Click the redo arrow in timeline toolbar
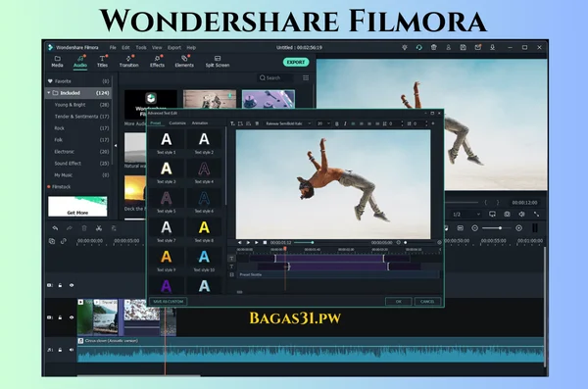588x389 pixels. 70,228
